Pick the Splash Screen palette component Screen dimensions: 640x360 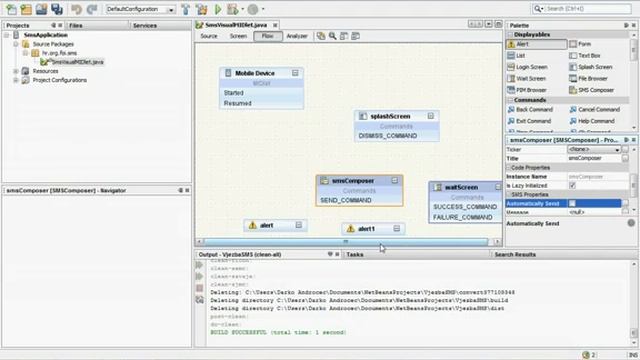[591, 67]
